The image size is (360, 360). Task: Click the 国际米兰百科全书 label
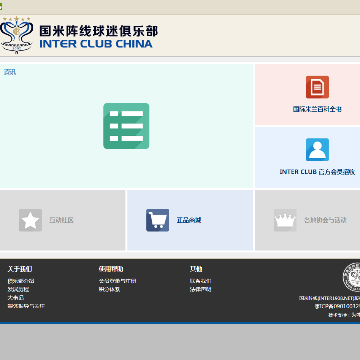pyautogui.click(x=317, y=109)
